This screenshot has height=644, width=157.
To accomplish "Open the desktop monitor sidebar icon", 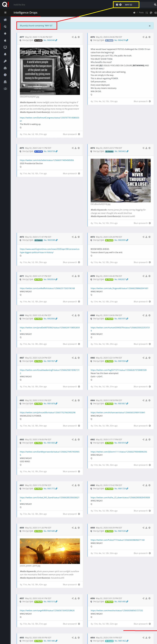I will pos(5,47).
